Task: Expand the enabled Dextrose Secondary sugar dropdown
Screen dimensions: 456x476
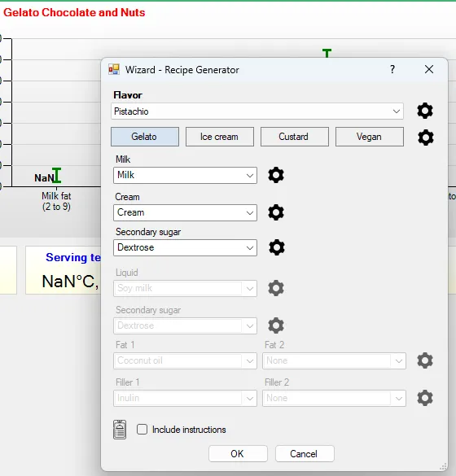Action: (x=185, y=247)
